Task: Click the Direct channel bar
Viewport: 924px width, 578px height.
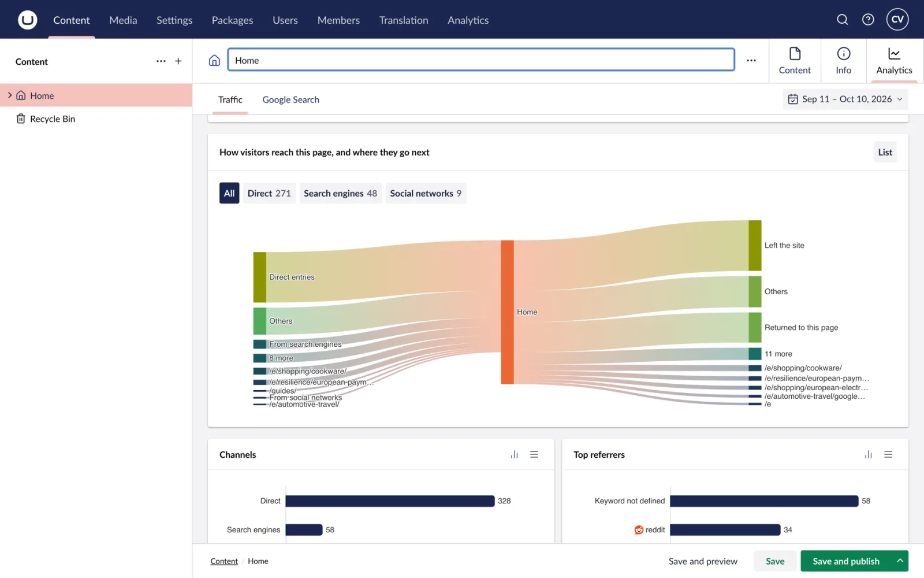Action: pyautogui.click(x=390, y=501)
